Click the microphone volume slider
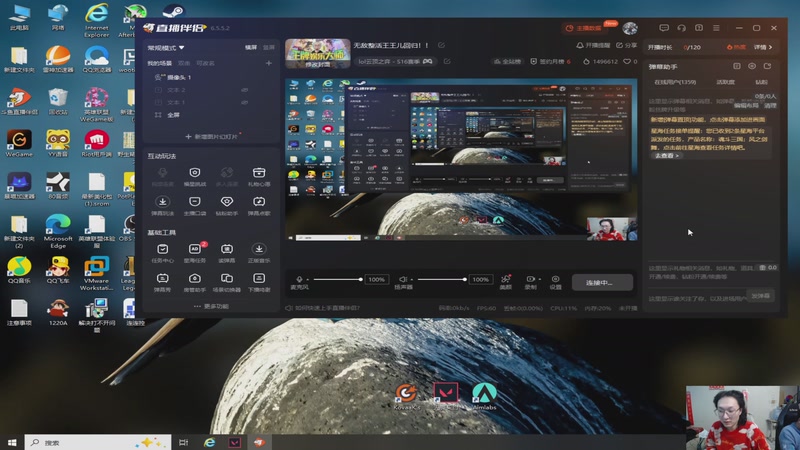The height and width of the screenshot is (450, 800). (337, 280)
